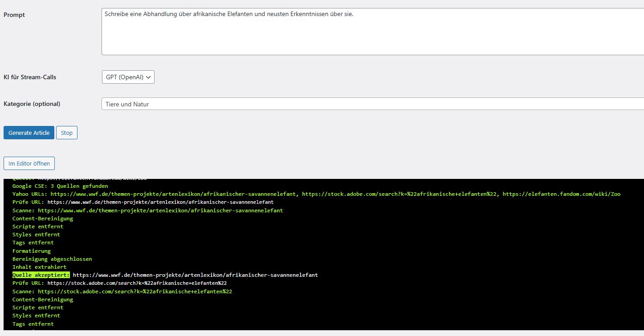Click the elefanten.fandom.com URL in Yahoo URLs line

pyautogui.click(x=561, y=194)
